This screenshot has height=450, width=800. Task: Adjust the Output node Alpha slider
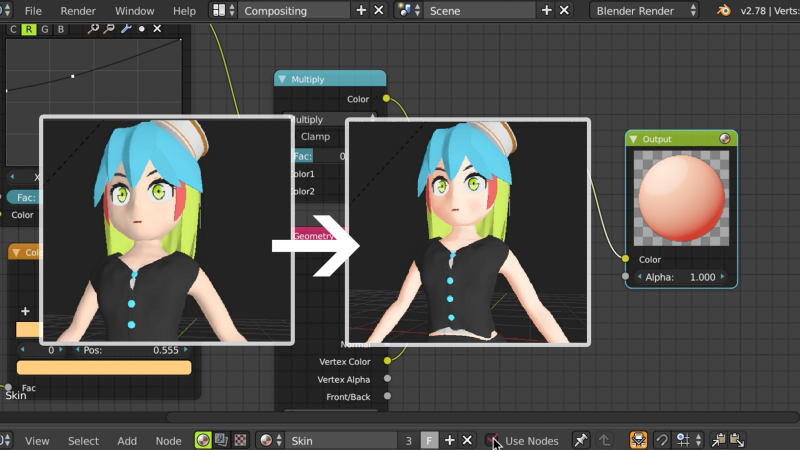(681, 277)
